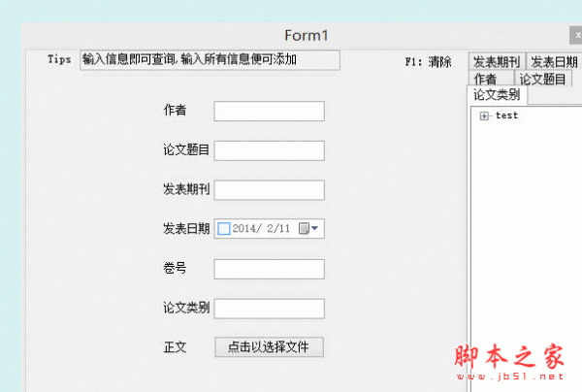Select the 论文类别 tab

click(x=497, y=95)
